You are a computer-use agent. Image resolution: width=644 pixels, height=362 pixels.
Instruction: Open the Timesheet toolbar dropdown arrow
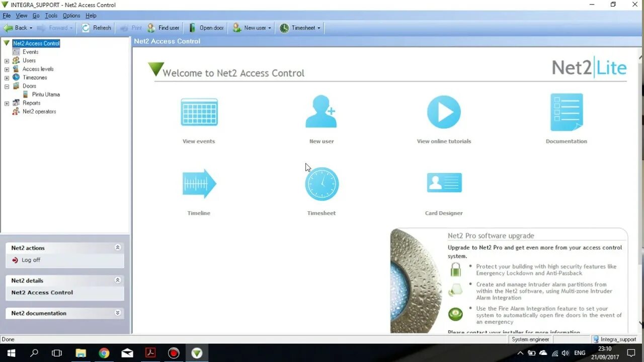(319, 28)
